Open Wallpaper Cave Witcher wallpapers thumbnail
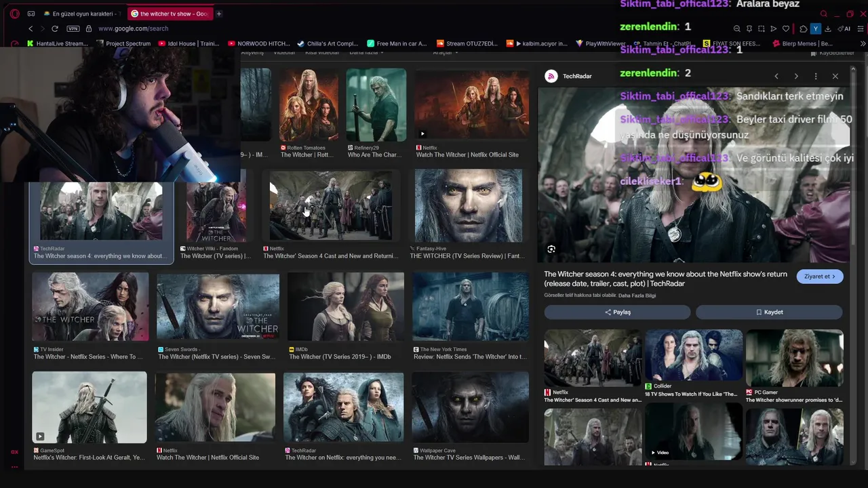 470,407
